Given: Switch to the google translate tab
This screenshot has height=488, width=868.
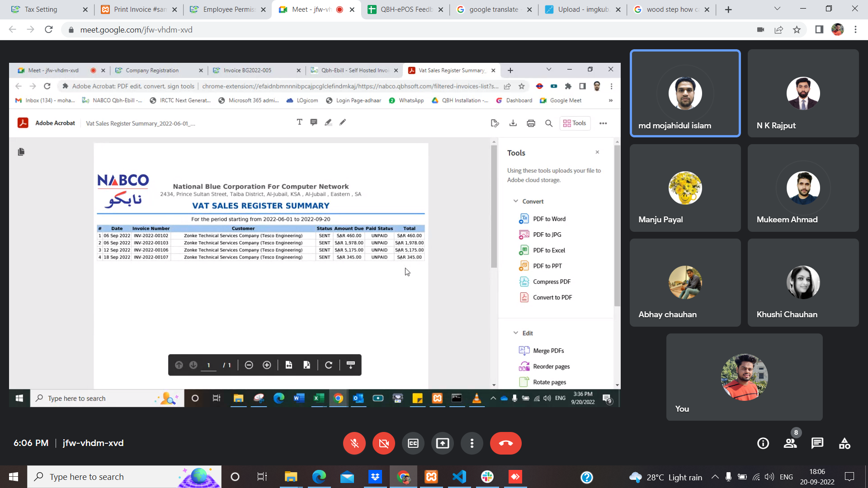Looking at the screenshot, I should [494, 9].
